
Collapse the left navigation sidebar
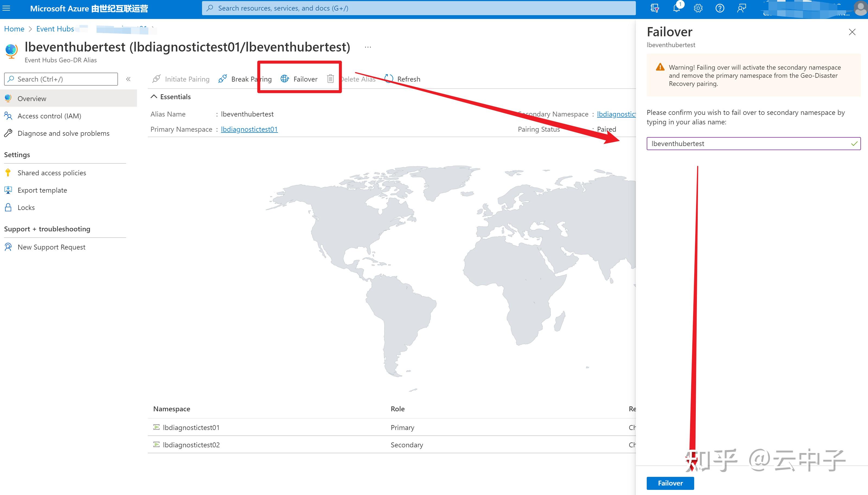(129, 79)
